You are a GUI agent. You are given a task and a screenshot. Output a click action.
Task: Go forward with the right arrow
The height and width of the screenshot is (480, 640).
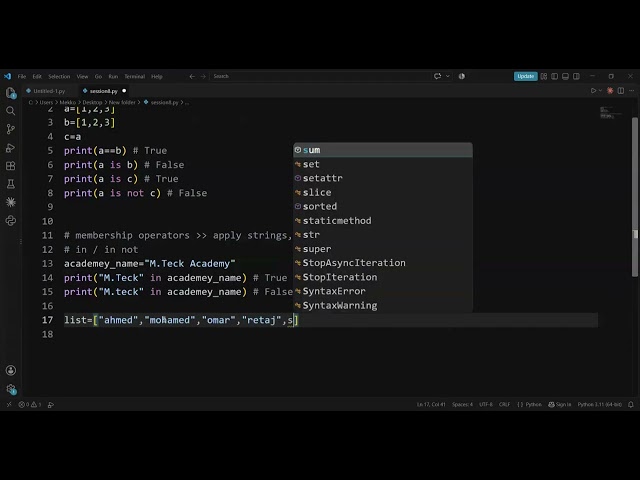click(203, 76)
